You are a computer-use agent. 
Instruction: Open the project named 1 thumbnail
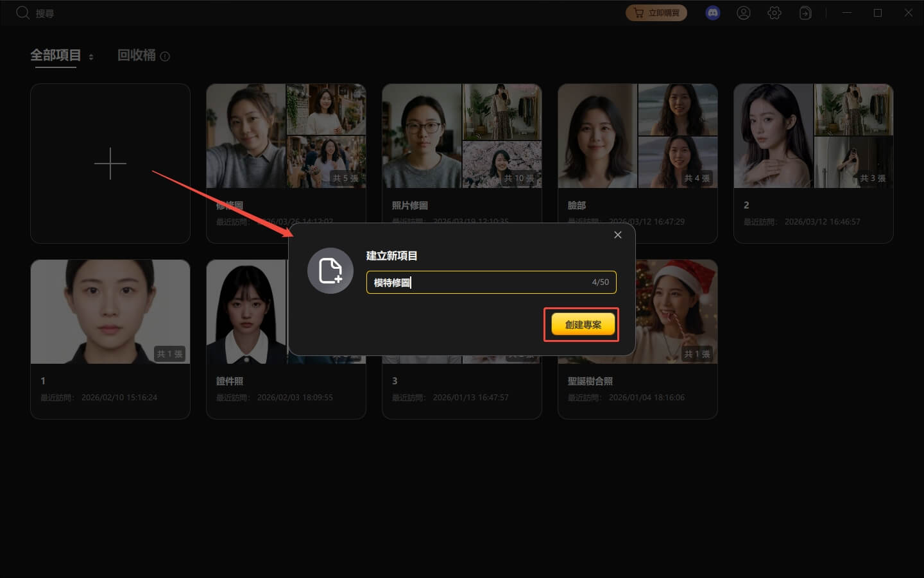click(110, 312)
